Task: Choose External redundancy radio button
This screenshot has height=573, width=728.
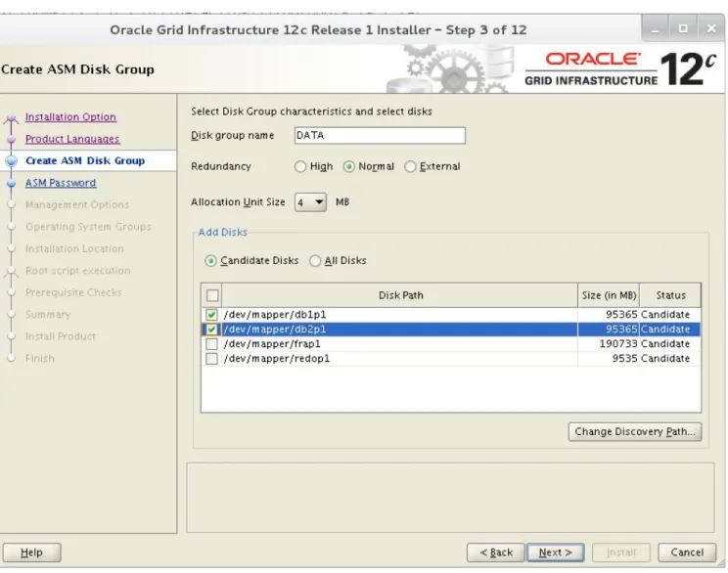Action: coord(410,166)
